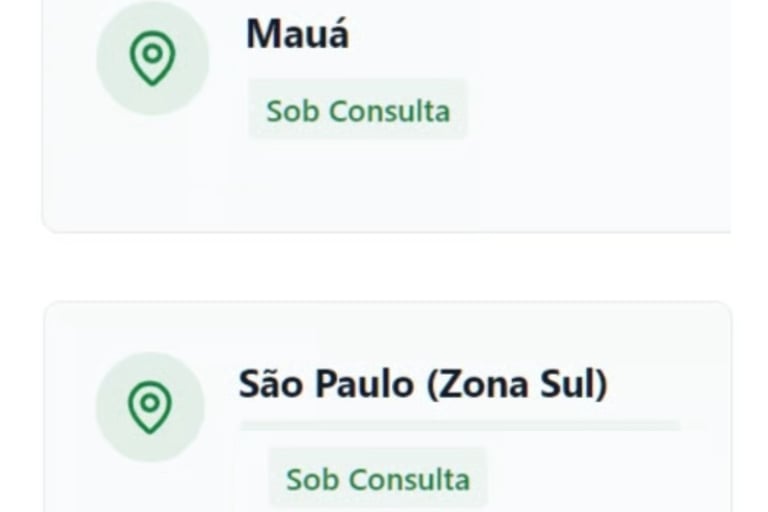Click the Sob Consulta badge under Mauá

357,110
